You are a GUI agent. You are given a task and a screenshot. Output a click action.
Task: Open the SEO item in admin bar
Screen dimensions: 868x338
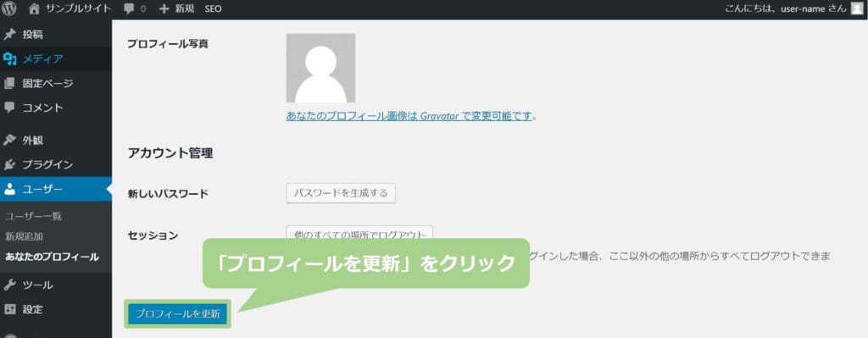[x=213, y=9]
